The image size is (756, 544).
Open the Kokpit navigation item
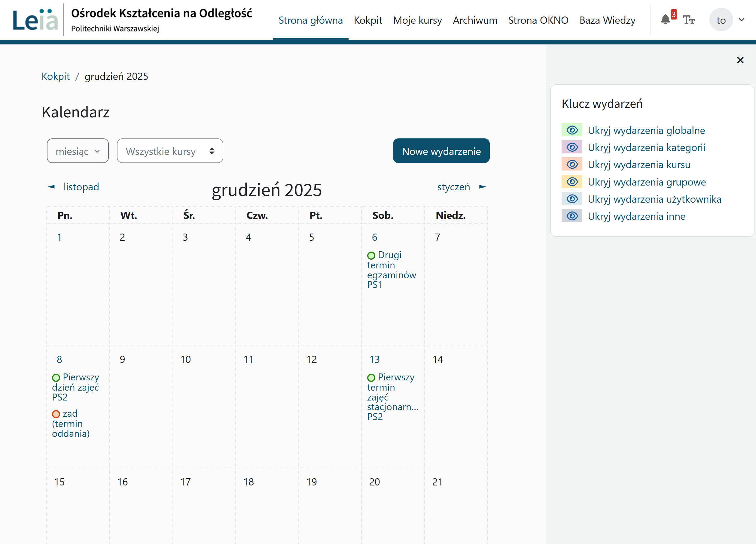[x=368, y=20]
